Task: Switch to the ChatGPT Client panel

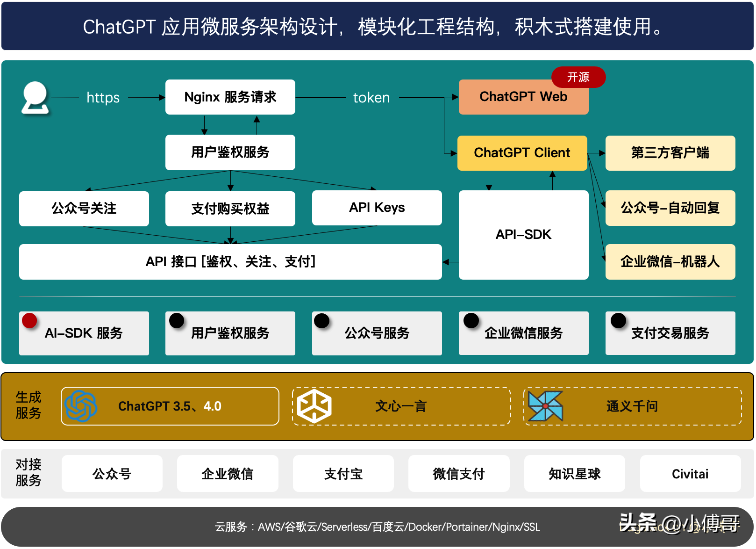Action: pyautogui.click(x=522, y=153)
